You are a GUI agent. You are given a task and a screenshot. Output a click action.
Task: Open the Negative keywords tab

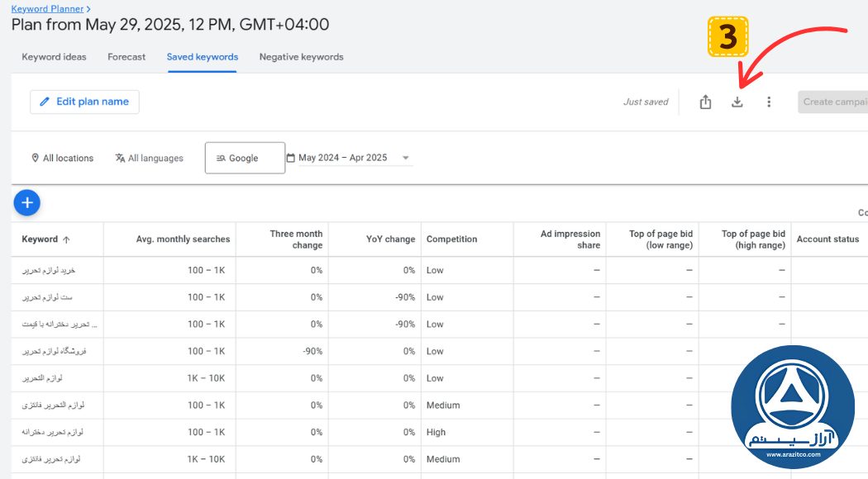pyautogui.click(x=301, y=57)
